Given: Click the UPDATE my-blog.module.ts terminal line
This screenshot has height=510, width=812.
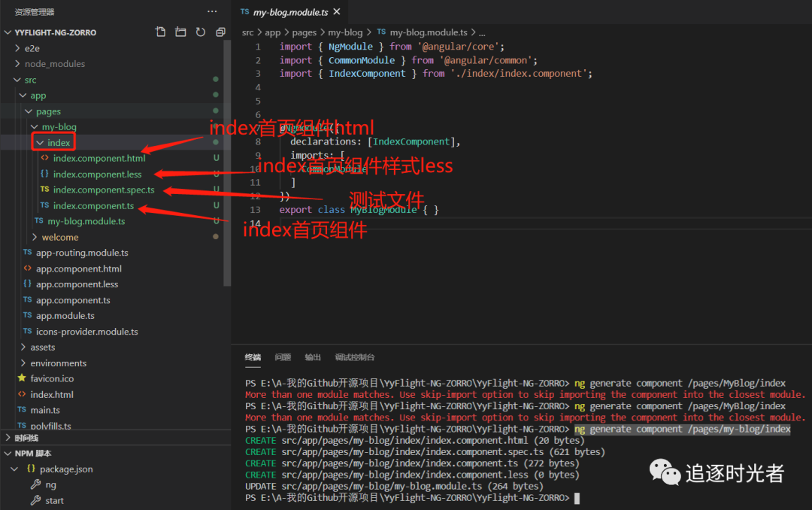Looking at the screenshot, I should (x=394, y=486).
